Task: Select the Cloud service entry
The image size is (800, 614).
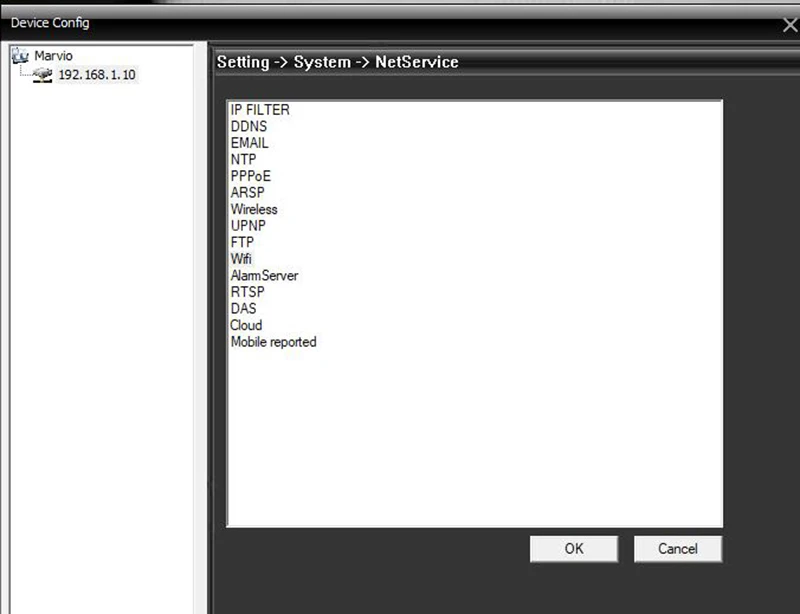Action: pyautogui.click(x=246, y=325)
